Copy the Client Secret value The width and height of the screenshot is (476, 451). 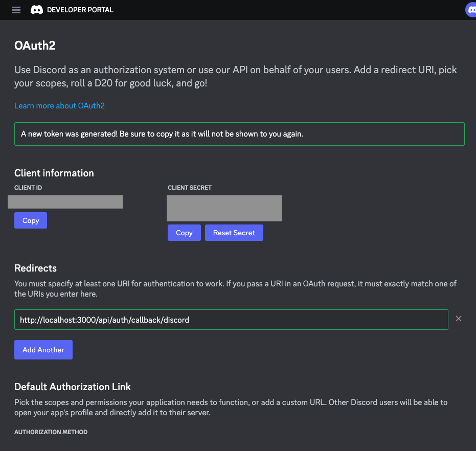184,233
